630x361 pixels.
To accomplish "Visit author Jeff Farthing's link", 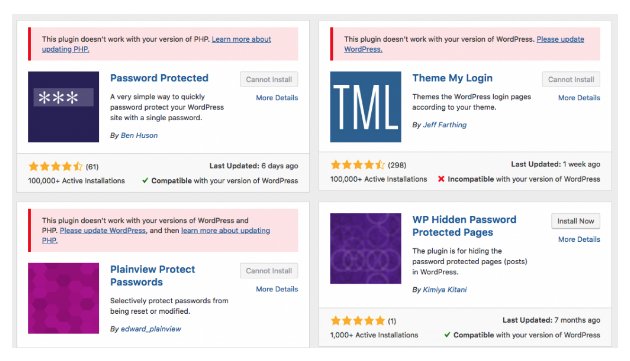I will pyautogui.click(x=445, y=125).
